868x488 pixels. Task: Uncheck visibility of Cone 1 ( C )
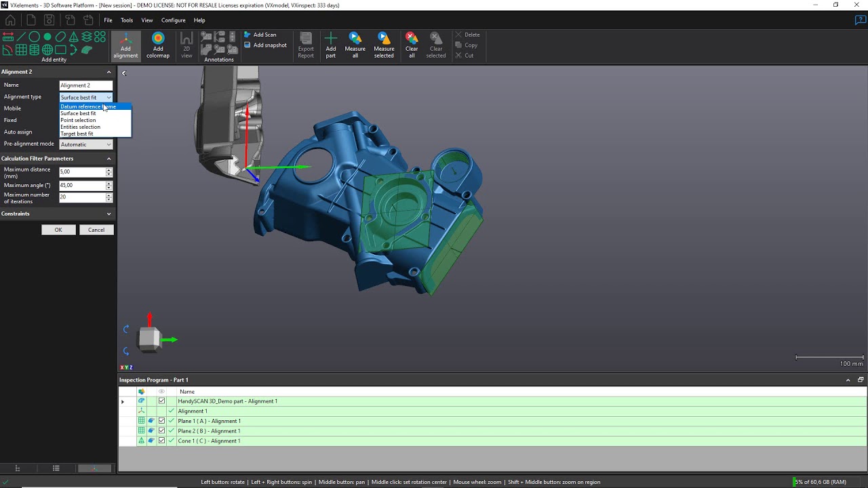pos(161,441)
